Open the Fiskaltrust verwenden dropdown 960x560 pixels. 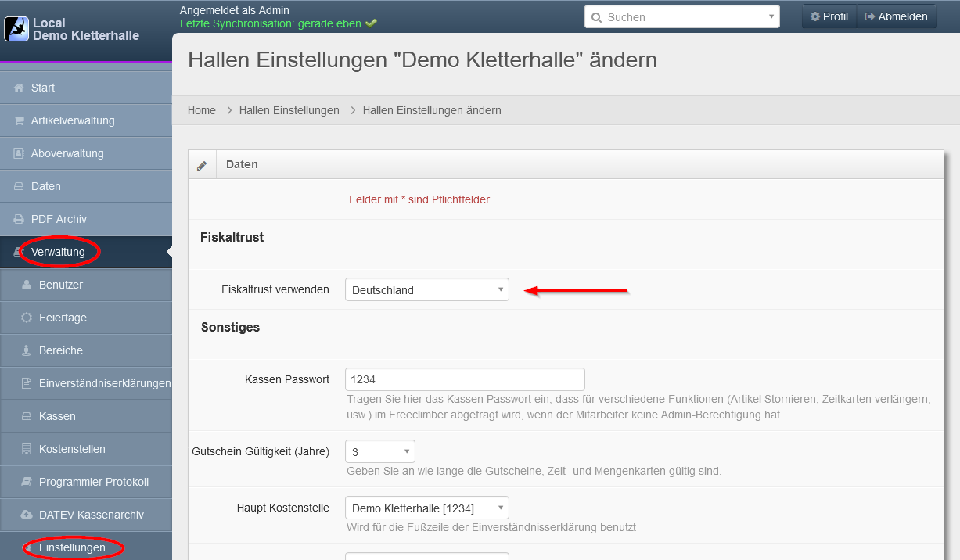(x=426, y=290)
